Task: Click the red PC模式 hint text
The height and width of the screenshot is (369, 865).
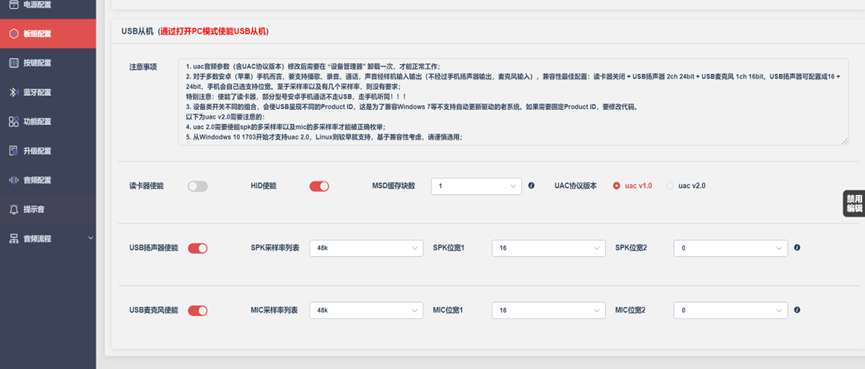Action: click(213, 32)
